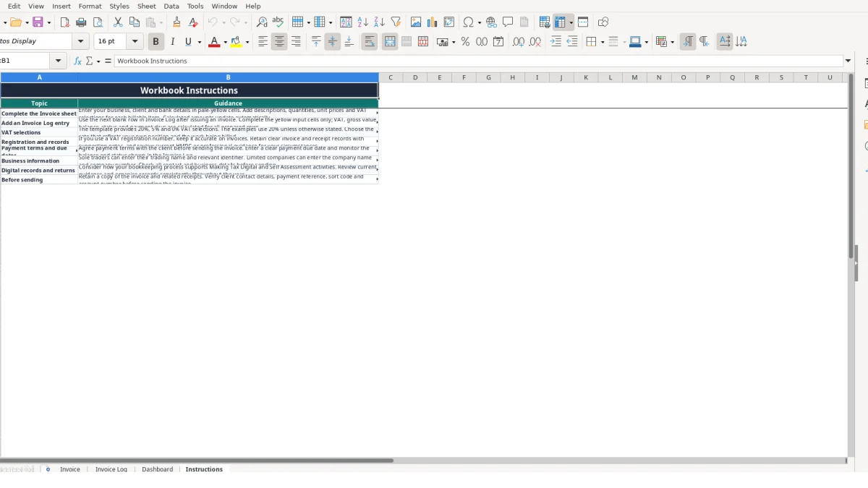Switch to the Invoice Log sheet tab

pyautogui.click(x=111, y=469)
